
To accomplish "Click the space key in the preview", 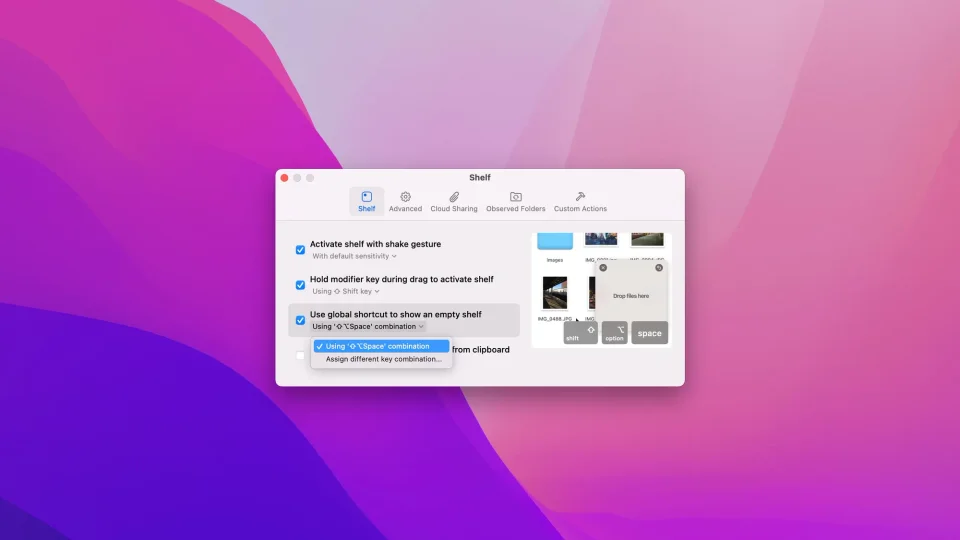I will tap(650, 333).
